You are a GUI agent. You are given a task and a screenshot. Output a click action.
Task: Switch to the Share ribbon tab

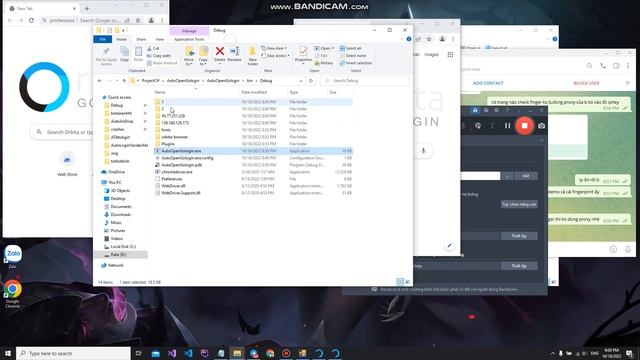[x=141, y=39]
